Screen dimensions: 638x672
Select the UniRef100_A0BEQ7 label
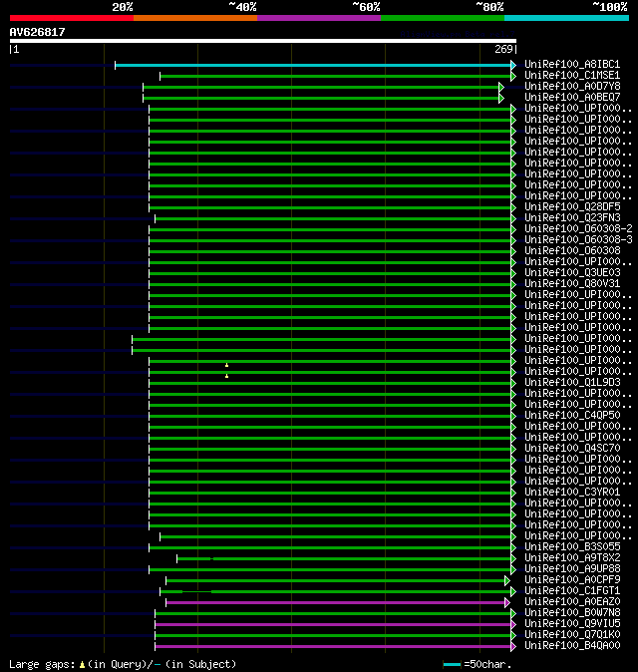point(572,98)
